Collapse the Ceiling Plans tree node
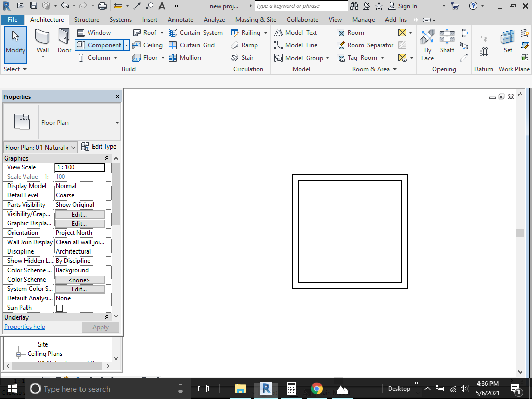The height and width of the screenshot is (399, 532). pos(18,354)
